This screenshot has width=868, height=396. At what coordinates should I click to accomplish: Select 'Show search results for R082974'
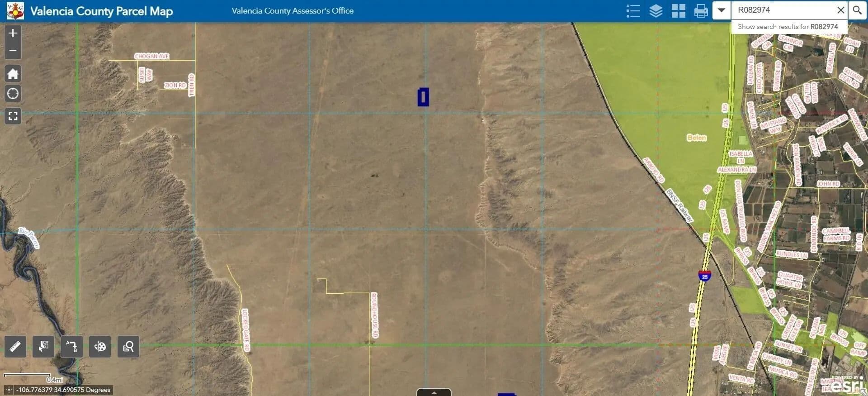pos(788,27)
